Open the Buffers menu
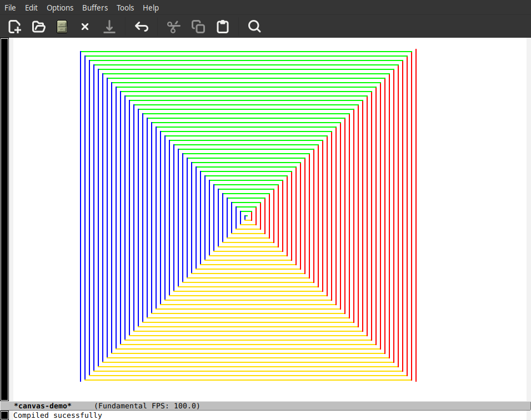The height and width of the screenshot is (420, 531). point(95,8)
